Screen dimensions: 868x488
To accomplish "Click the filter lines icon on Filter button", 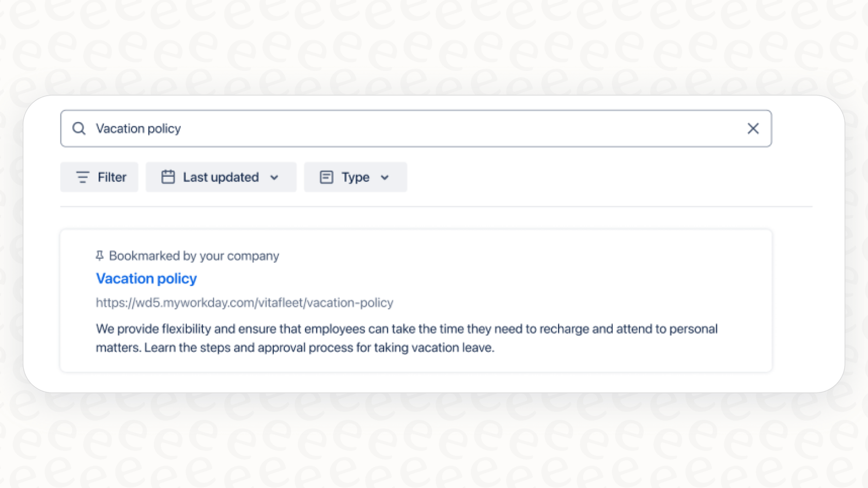I will tap(83, 177).
